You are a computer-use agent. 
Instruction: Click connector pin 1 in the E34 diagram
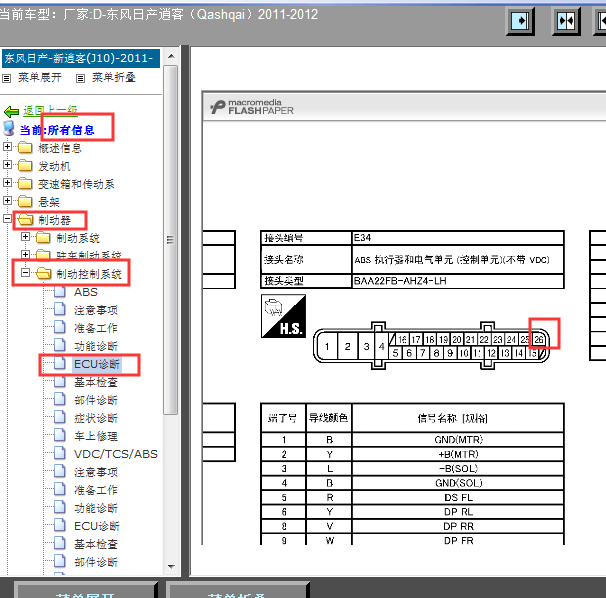point(327,346)
